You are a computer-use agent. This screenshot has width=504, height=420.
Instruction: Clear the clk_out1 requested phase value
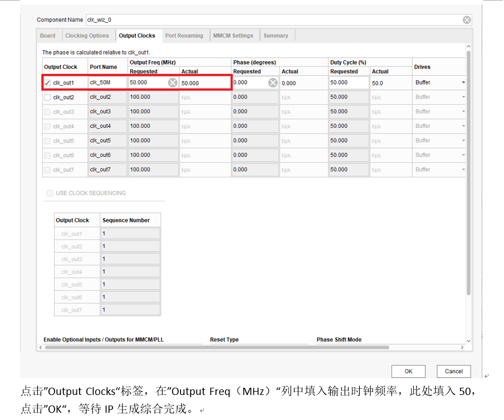click(x=273, y=83)
